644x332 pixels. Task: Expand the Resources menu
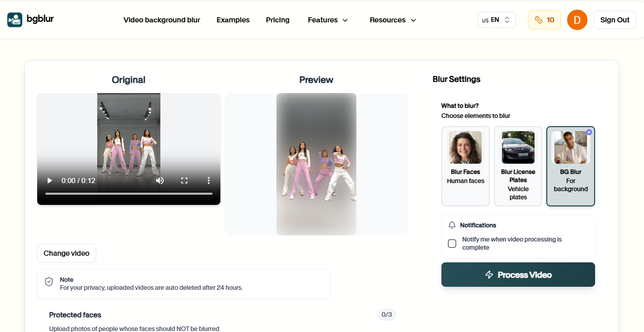(x=392, y=20)
